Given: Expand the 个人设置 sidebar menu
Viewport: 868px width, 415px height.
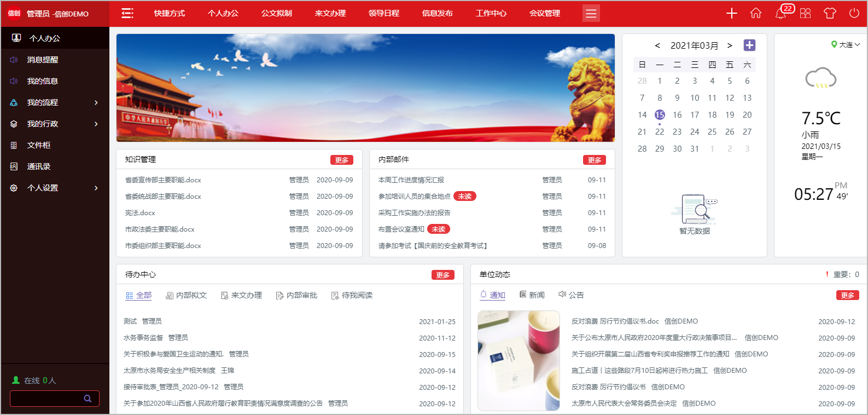Looking at the screenshot, I should (55, 188).
